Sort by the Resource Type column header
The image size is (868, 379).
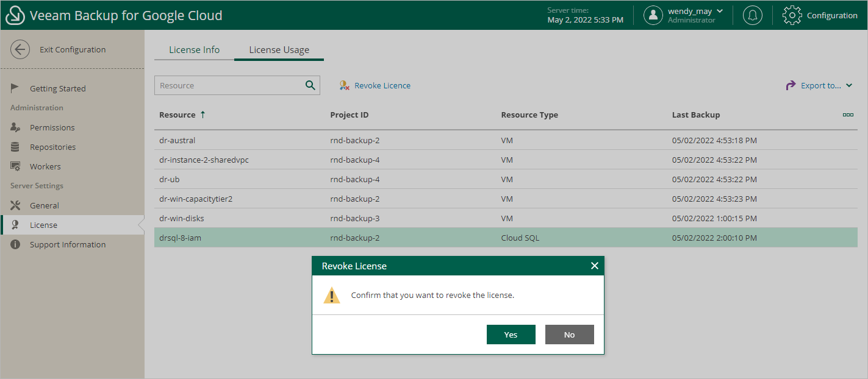pos(529,115)
